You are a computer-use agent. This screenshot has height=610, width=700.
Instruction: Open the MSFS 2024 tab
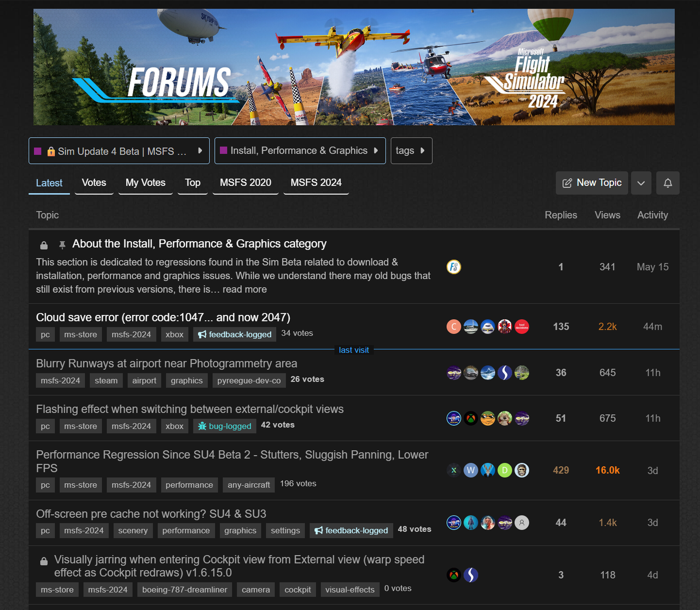pyautogui.click(x=316, y=183)
